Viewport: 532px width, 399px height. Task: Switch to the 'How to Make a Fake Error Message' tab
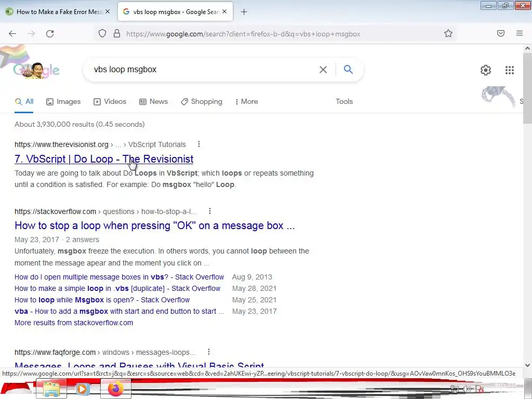pyautogui.click(x=58, y=11)
